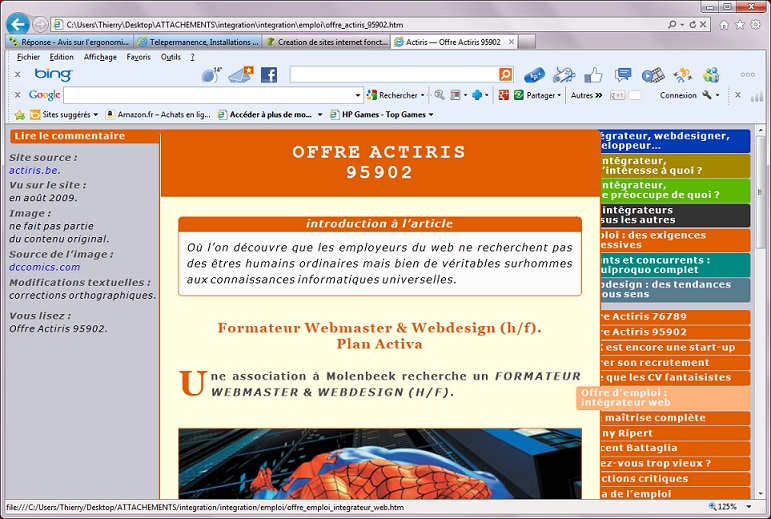Click the Google logo in the toolbar
The width and height of the screenshot is (771, 519).
pos(44,95)
